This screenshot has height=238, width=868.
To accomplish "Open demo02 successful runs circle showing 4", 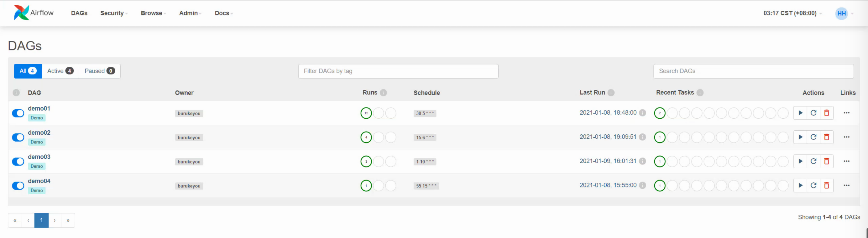I will 366,138.
